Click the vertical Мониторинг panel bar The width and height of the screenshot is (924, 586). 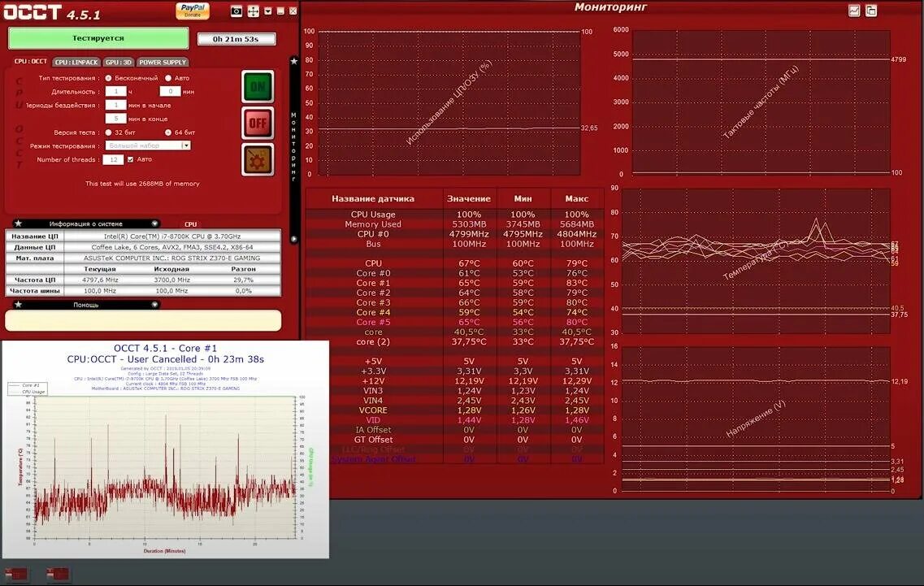pos(293,149)
